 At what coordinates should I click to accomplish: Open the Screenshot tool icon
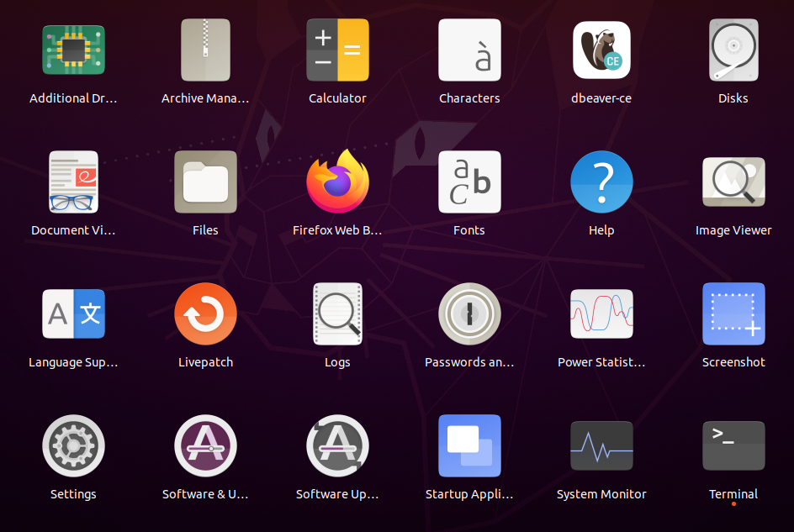[x=733, y=313]
